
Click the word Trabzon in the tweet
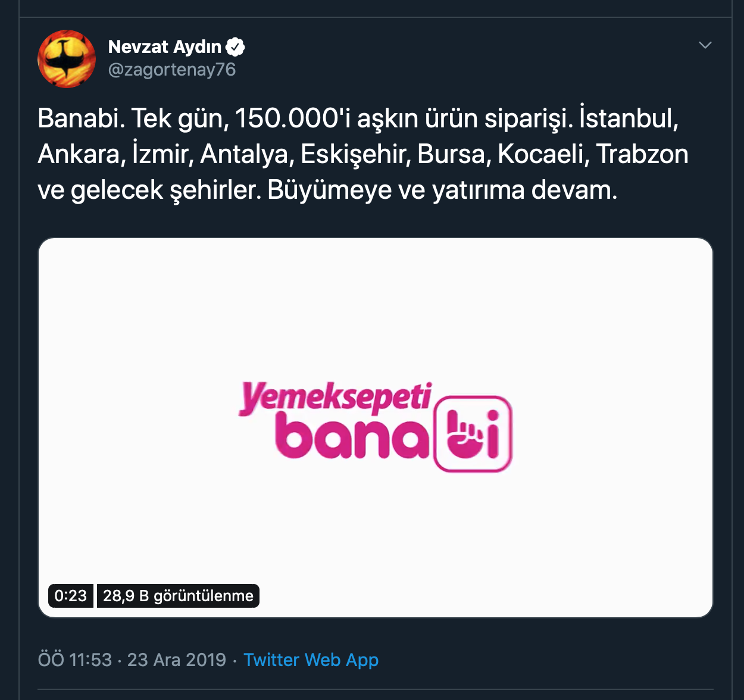(642, 154)
